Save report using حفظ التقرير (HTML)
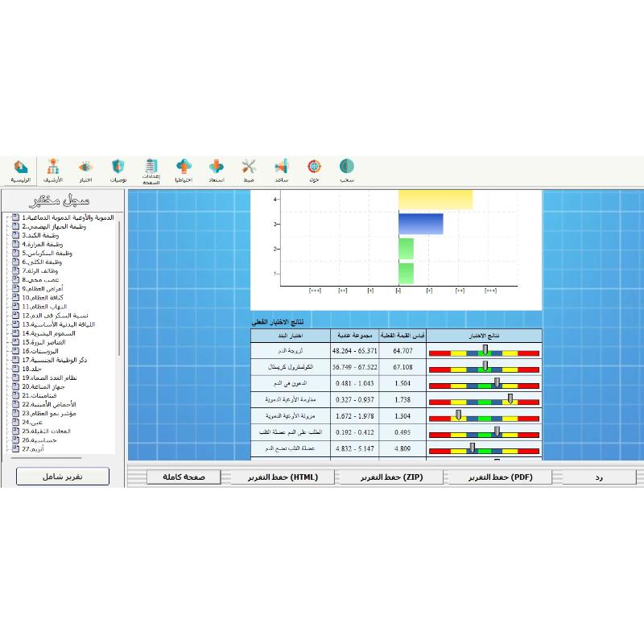 coord(283,477)
